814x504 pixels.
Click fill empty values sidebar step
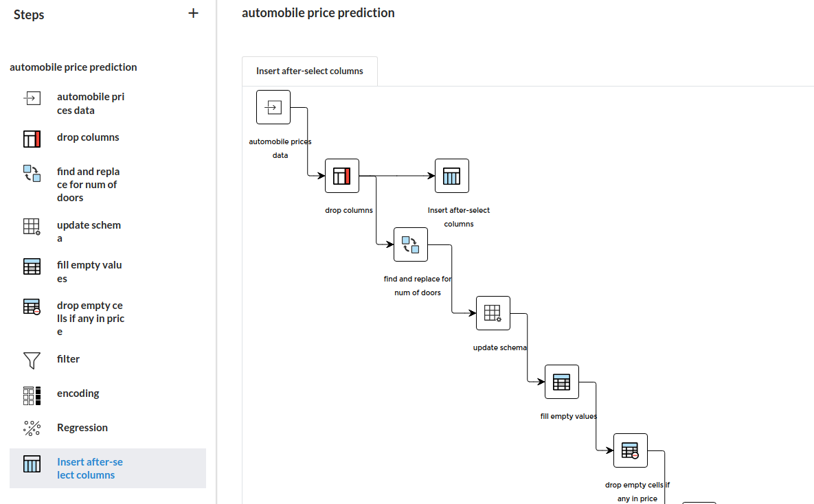point(89,271)
